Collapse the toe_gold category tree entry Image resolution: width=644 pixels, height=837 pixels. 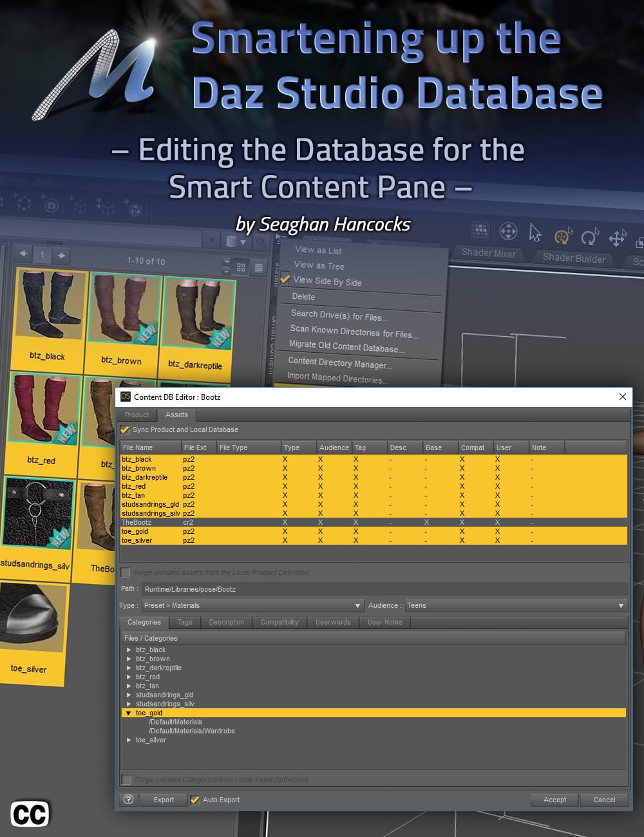click(128, 713)
